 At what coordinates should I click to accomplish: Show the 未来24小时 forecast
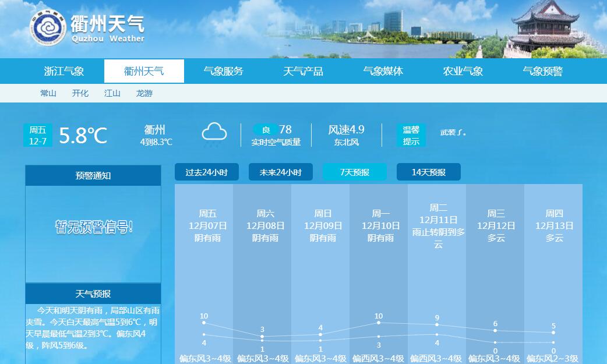point(280,172)
